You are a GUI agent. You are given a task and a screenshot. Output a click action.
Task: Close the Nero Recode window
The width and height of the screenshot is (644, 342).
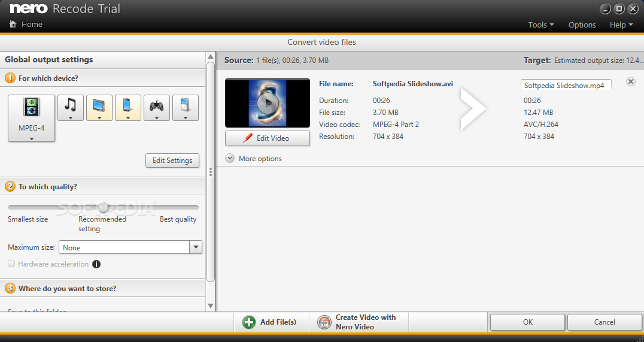tap(633, 9)
